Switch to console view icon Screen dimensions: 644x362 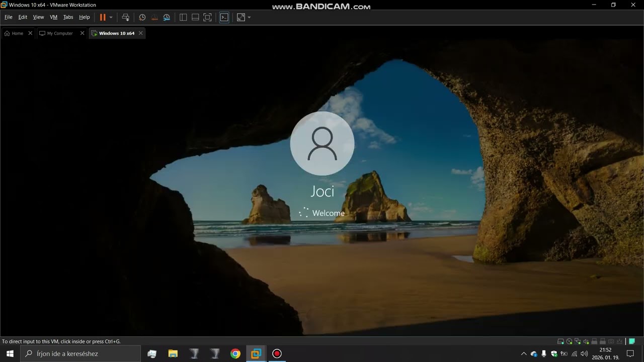click(224, 17)
